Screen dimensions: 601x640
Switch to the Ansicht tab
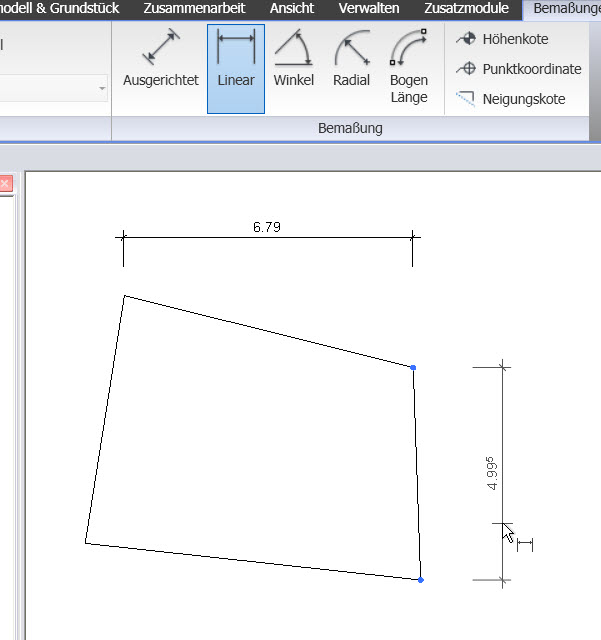point(292,8)
